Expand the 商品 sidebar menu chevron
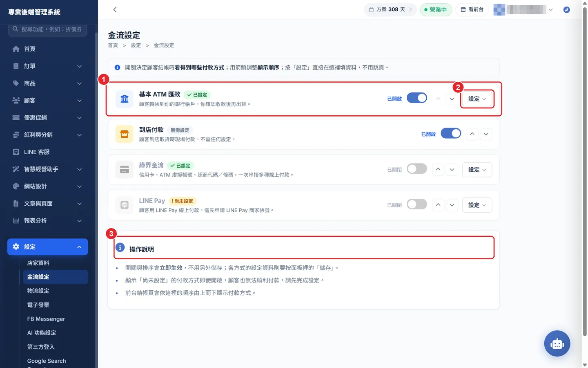 click(x=80, y=83)
